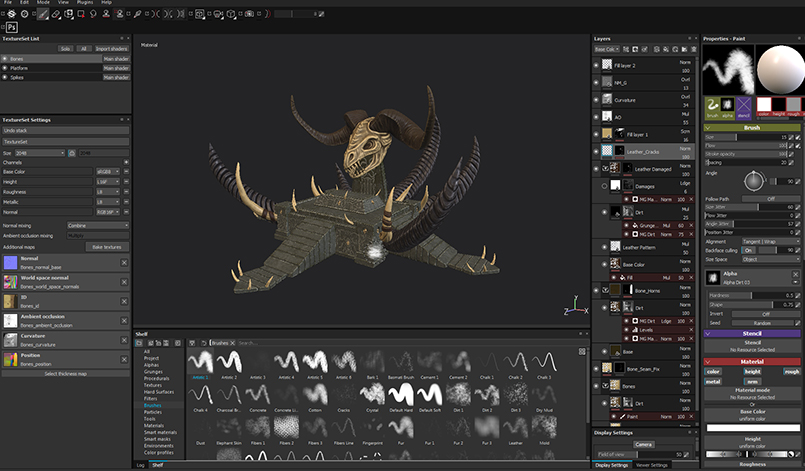Click the Photoshop export Ps icon
The width and height of the screenshot is (805, 471).
[12, 27]
